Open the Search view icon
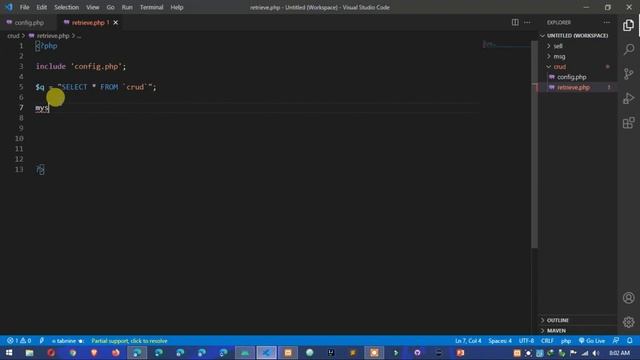This screenshot has width=640, height=360. coord(629,49)
